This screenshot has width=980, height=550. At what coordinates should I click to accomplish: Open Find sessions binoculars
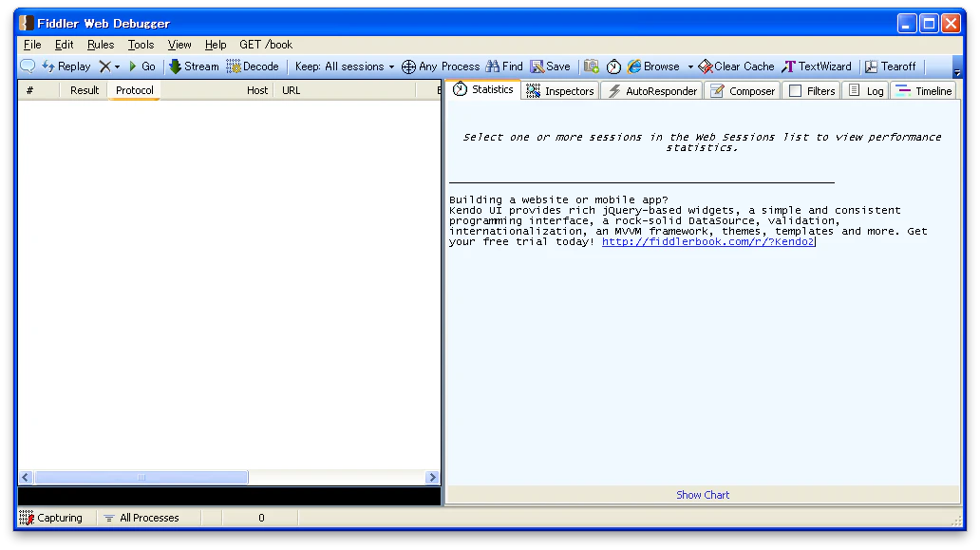tap(503, 66)
